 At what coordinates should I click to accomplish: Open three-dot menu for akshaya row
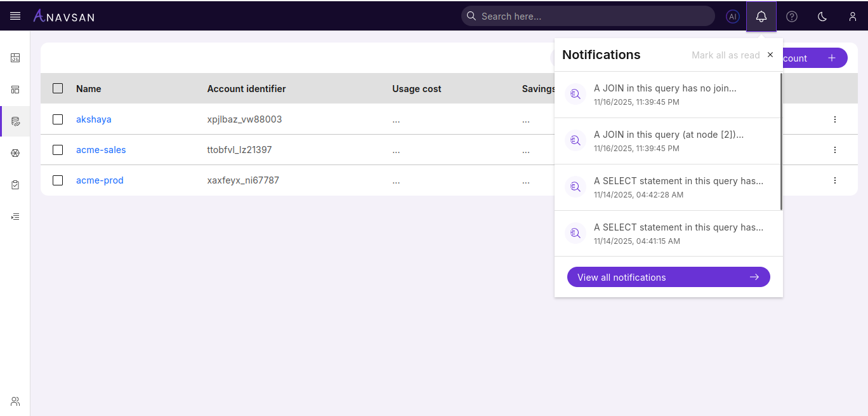coord(835,119)
